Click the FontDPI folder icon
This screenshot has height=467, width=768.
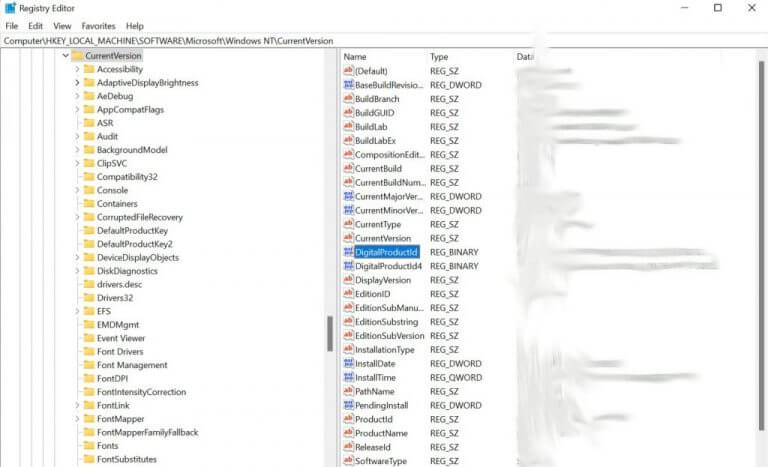[x=89, y=378]
